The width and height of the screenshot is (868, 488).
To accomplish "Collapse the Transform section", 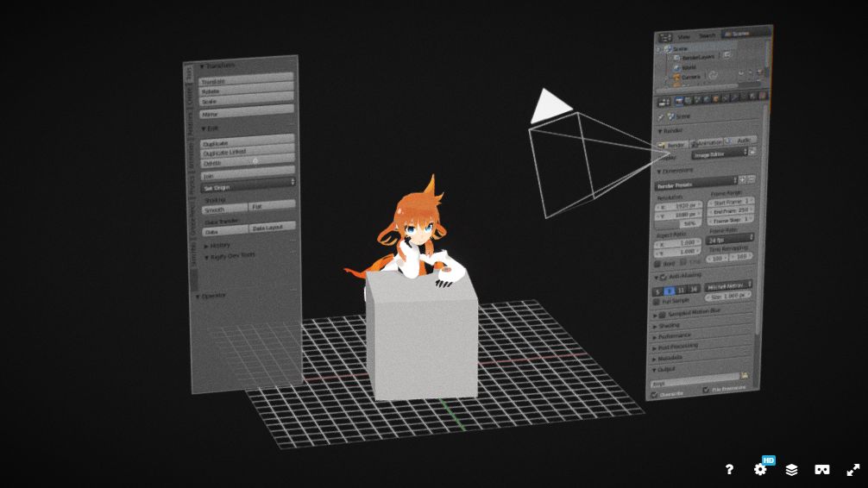I will 217,66.
